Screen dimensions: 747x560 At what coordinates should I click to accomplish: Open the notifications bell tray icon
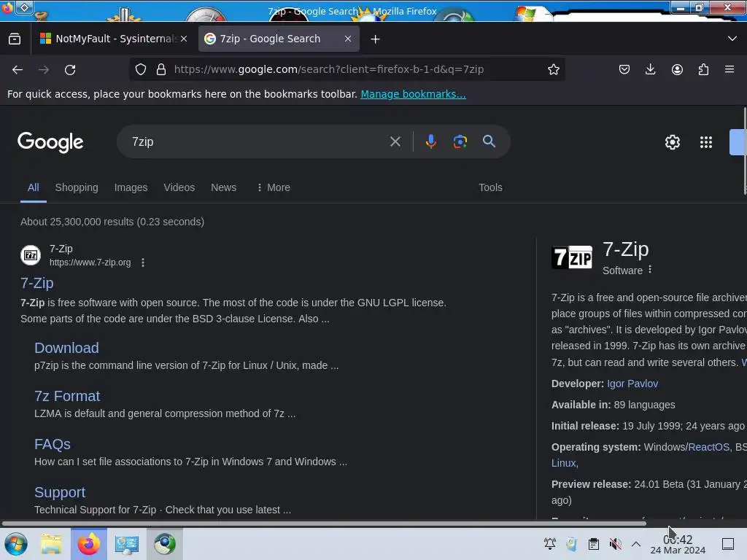click(550, 544)
